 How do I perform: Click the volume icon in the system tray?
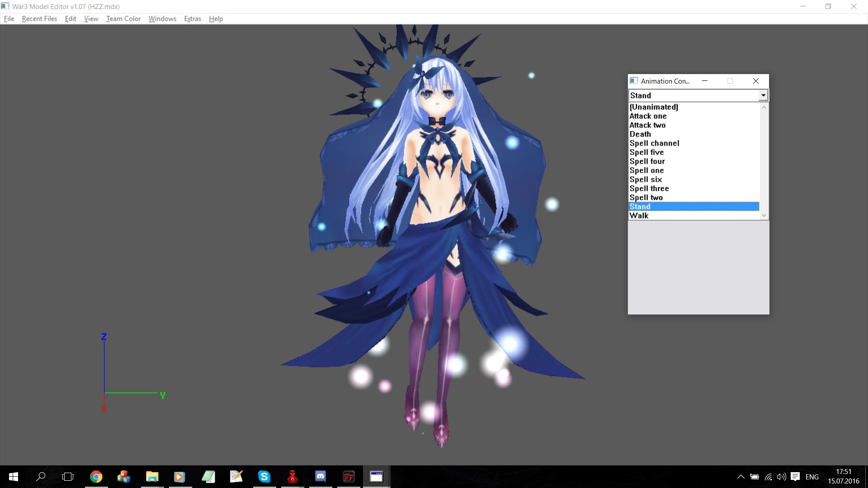[782, 477]
